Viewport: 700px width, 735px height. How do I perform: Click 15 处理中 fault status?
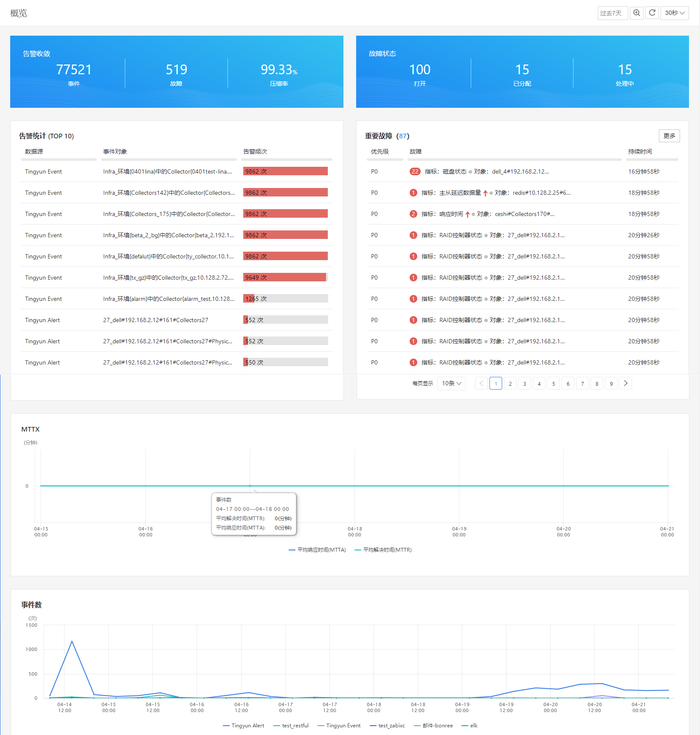pos(625,74)
